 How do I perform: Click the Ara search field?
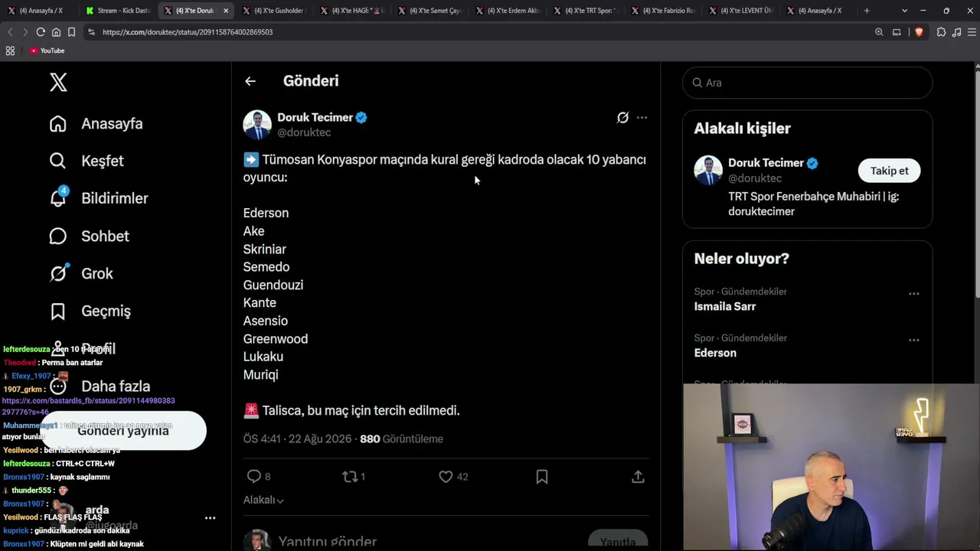click(x=807, y=83)
